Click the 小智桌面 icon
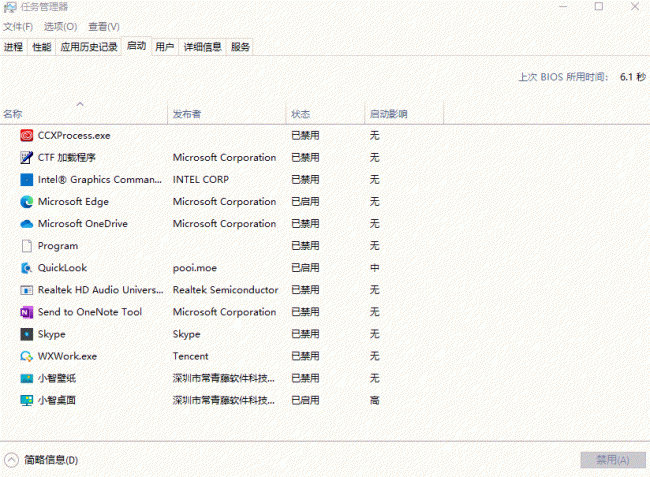This screenshot has height=477, width=650. [x=27, y=400]
